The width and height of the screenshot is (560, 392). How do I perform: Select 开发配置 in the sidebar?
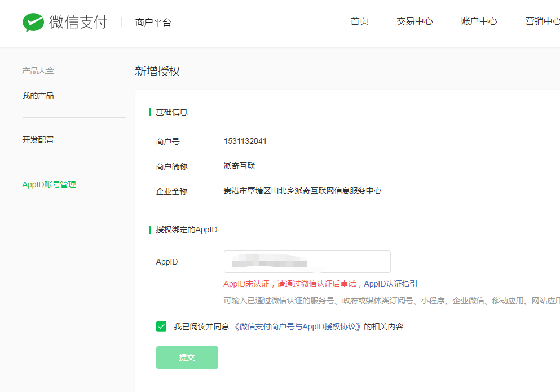pyautogui.click(x=38, y=140)
